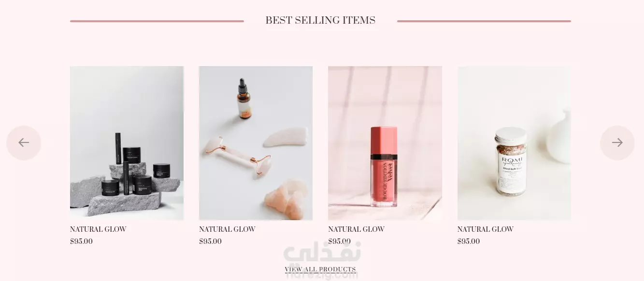This screenshot has height=281, width=644.
Task: Click the $95.00 price under pink lipstick
Action: (x=339, y=241)
